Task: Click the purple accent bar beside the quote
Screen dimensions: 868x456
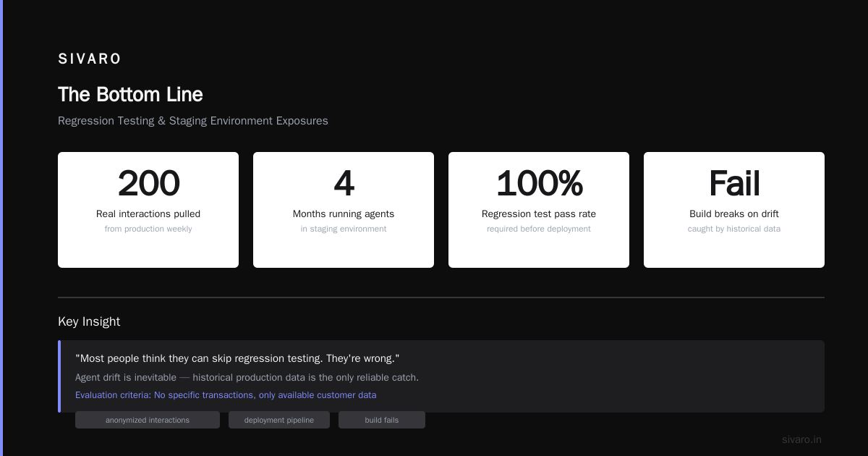Action: point(59,376)
